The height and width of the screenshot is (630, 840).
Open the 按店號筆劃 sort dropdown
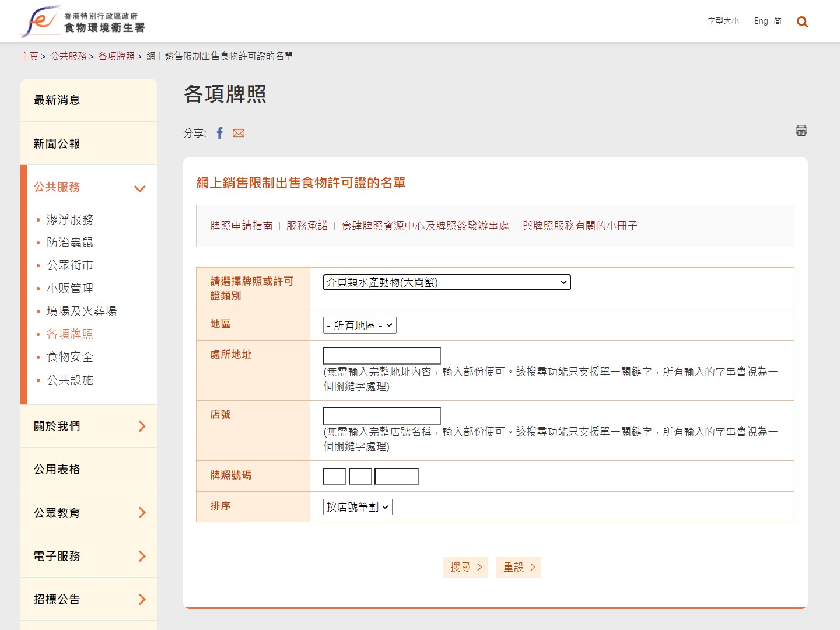click(357, 507)
